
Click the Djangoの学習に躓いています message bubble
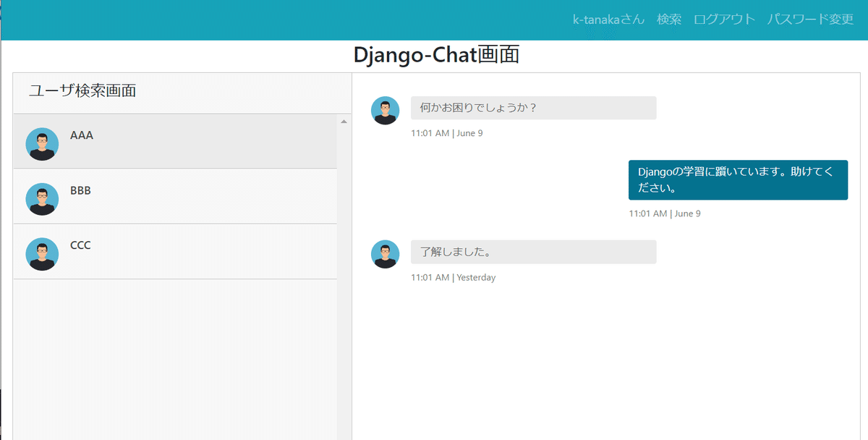tap(738, 180)
